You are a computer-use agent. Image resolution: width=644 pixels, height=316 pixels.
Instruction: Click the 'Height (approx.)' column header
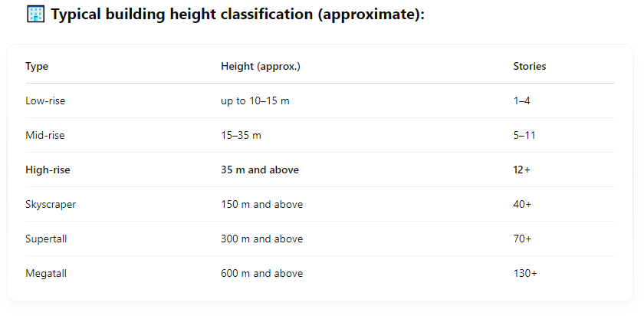point(261,66)
